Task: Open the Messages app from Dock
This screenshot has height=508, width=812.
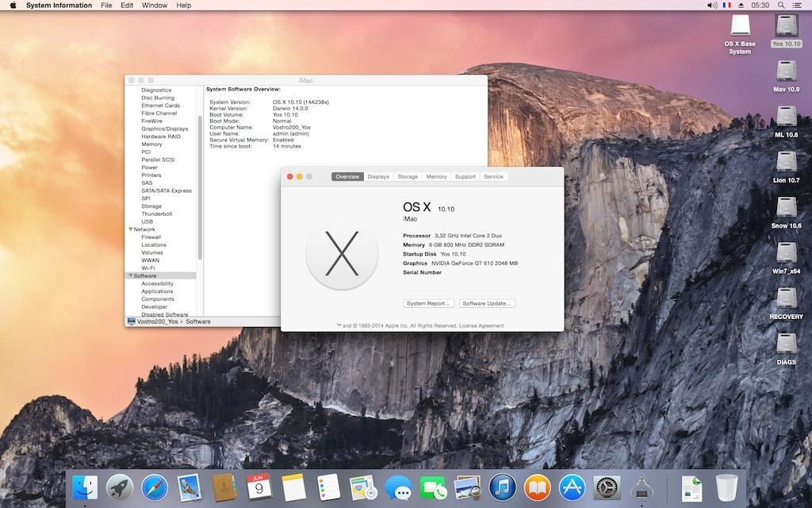Action: click(x=397, y=487)
